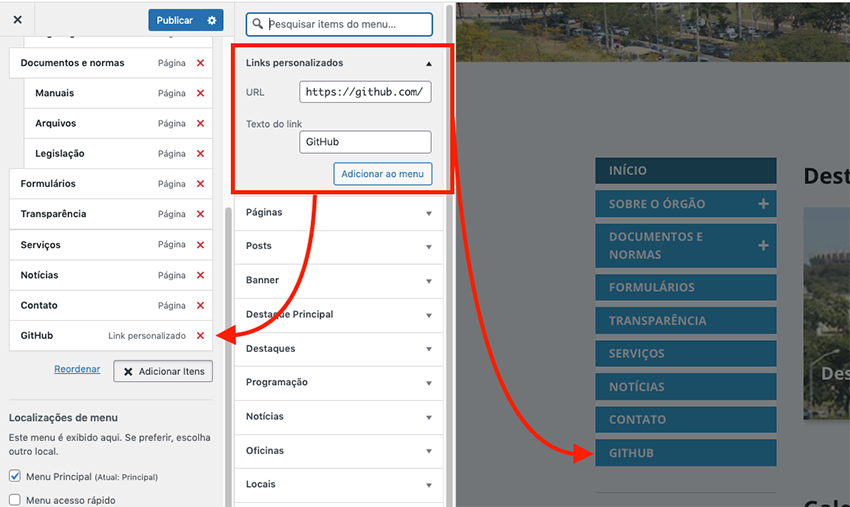850x507 pixels.
Task: Remove Documentos e normas menu item
Action: [x=201, y=63]
